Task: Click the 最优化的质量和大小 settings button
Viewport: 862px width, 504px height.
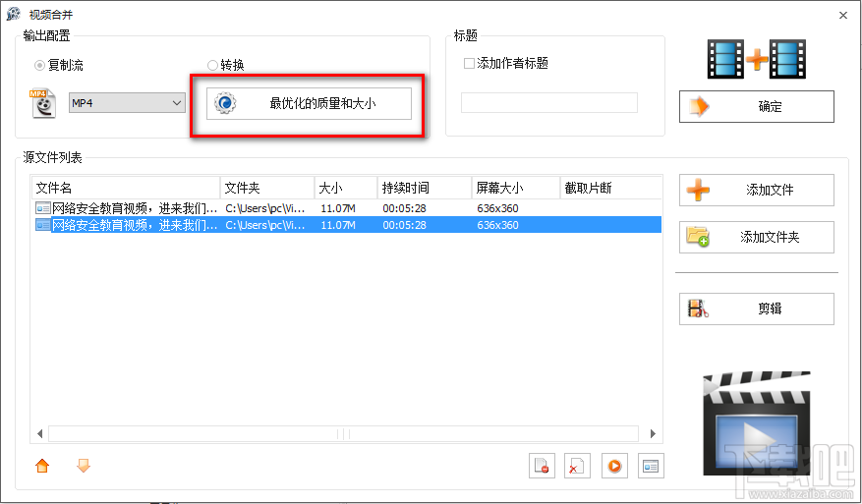Action: coord(309,103)
